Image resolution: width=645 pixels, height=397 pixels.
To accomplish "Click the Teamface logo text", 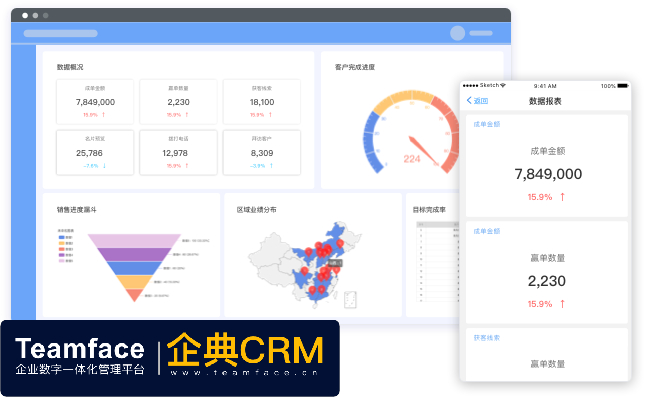I will pyautogui.click(x=80, y=349).
